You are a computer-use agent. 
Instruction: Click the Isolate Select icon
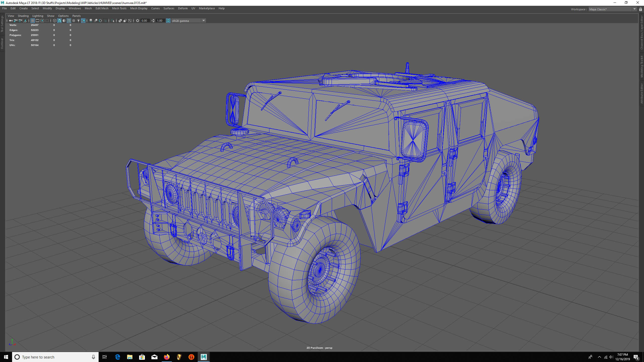pyautogui.click(x=113, y=21)
